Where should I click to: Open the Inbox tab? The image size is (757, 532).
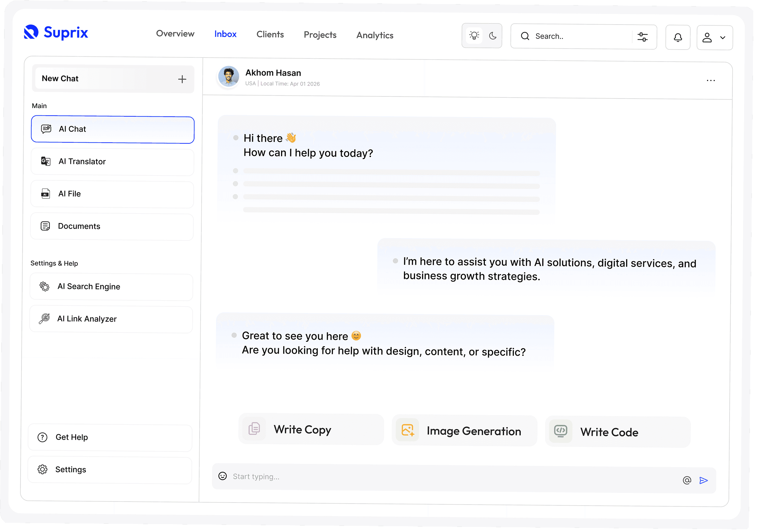pyautogui.click(x=225, y=34)
